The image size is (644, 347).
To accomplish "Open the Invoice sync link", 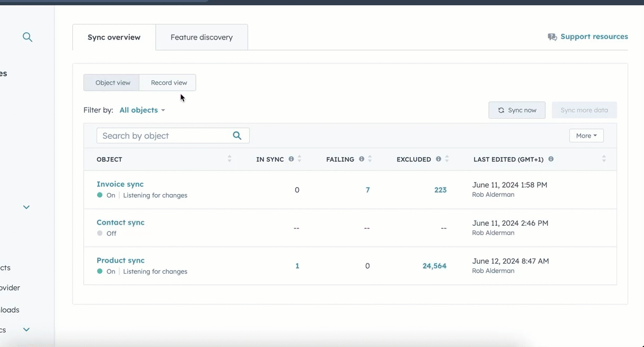I will pyautogui.click(x=120, y=184).
